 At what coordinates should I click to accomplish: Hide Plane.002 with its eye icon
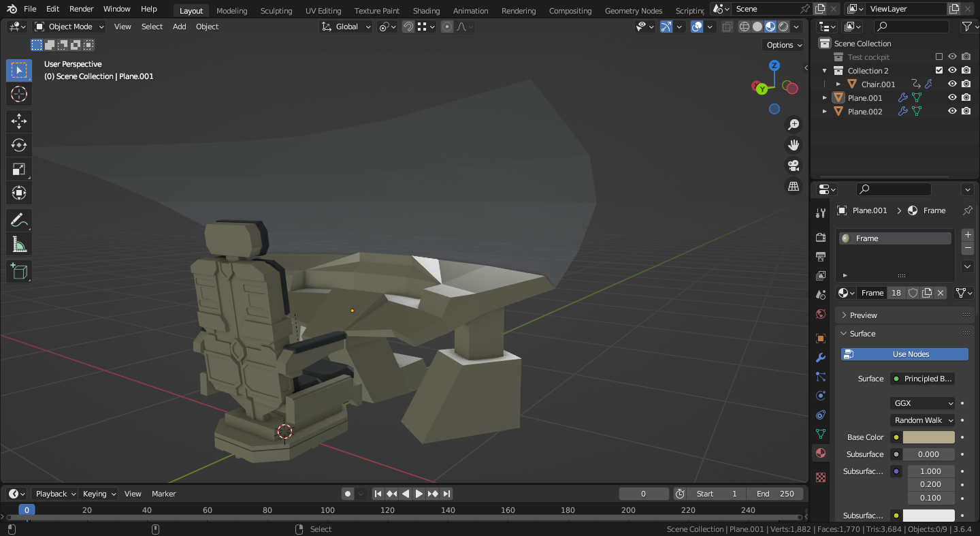tap(953, 111)
